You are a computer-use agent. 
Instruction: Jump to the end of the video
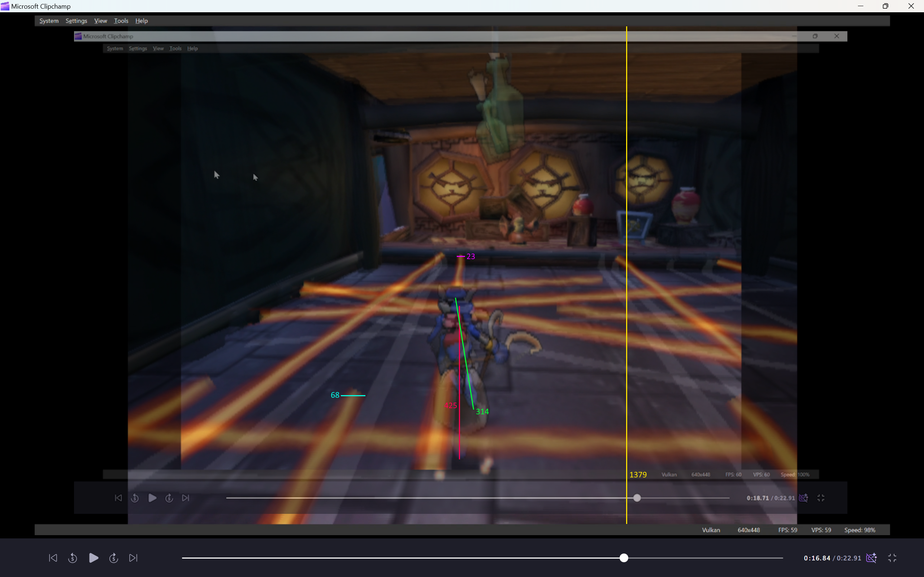pyautogui.click(x=133, y=558)
